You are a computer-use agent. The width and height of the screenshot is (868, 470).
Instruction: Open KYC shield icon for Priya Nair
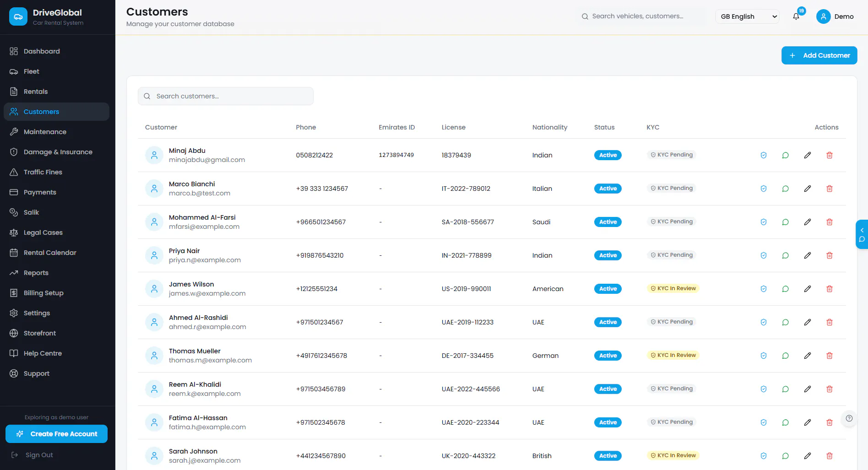pos(763,255)
